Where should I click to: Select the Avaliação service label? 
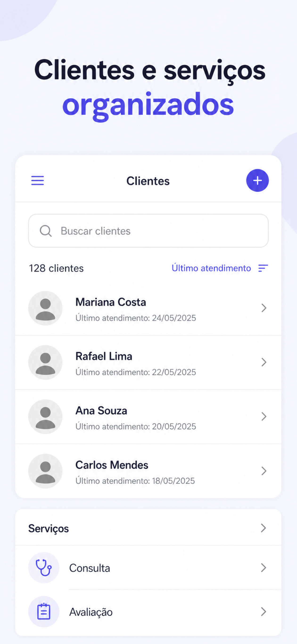point(91,612)
